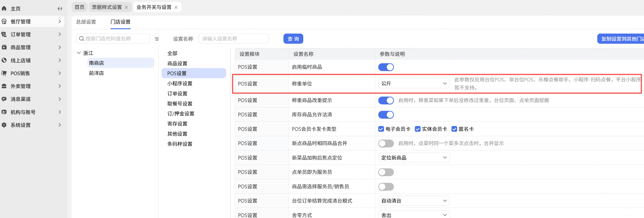Viewport: 644px width, 218px height.
Task: Open the 称重单位 dropdown
Action: [x=414, y=83]
